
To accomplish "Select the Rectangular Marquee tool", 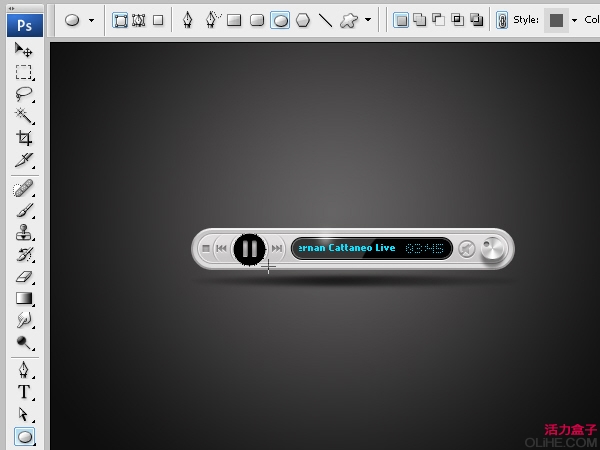I will coord(23,72).
